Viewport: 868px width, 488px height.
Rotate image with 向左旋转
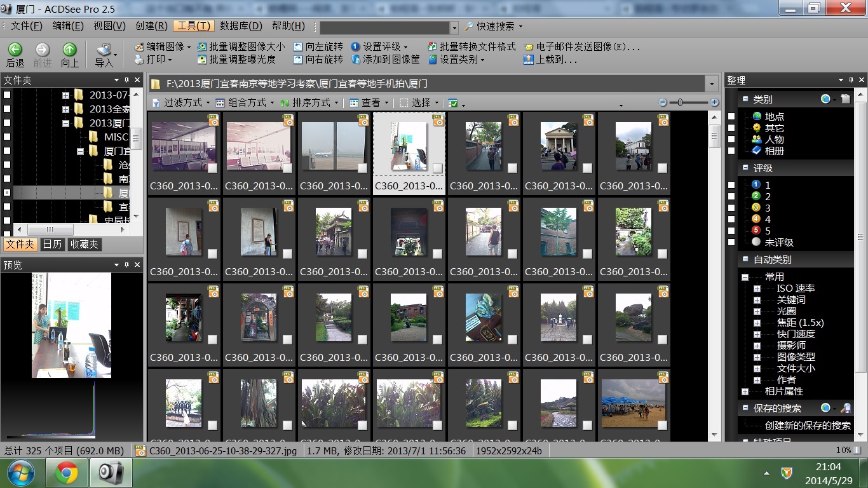coord(318,46)
